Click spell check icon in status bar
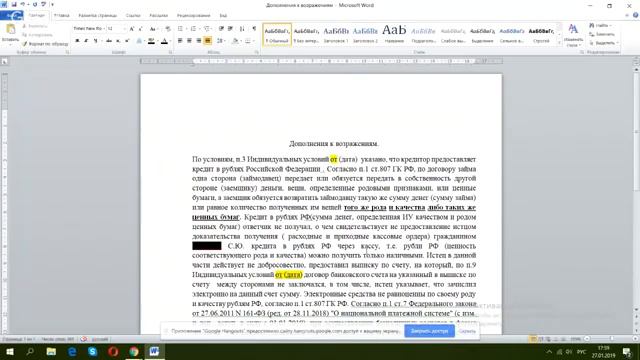The height and width of the screenshot is (360, 640). point(84,339)
